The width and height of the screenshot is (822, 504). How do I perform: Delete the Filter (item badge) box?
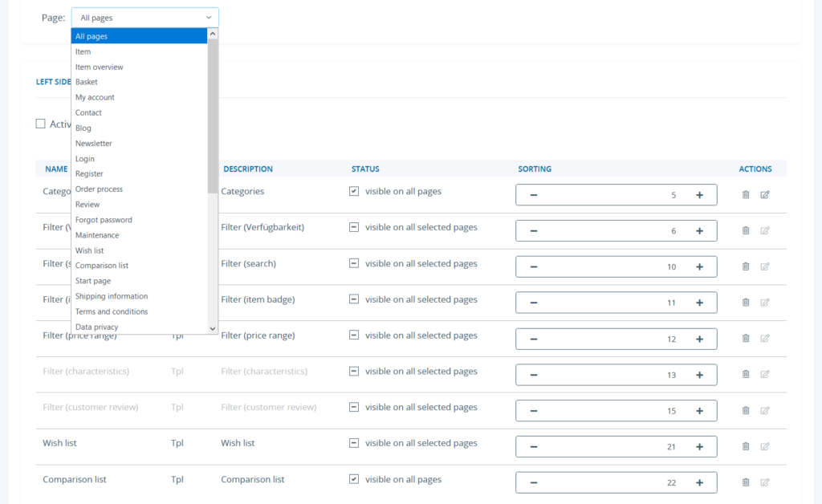[745, 302]
